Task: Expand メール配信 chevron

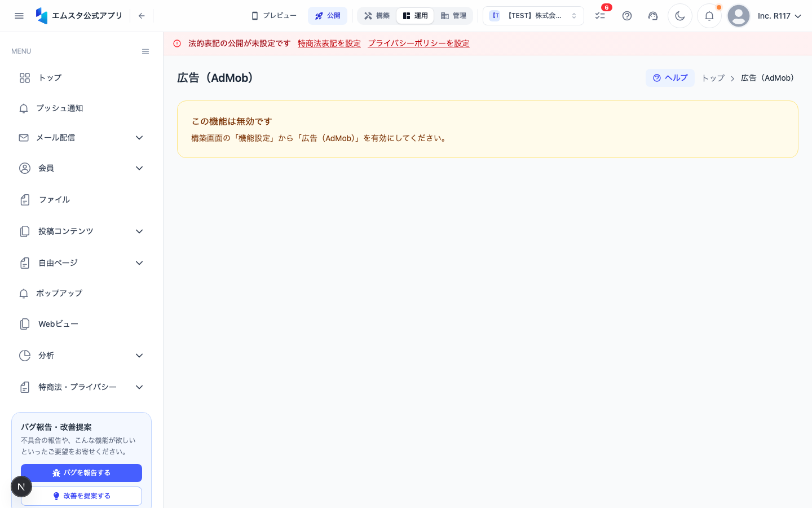Action: (x=139, y=138)
